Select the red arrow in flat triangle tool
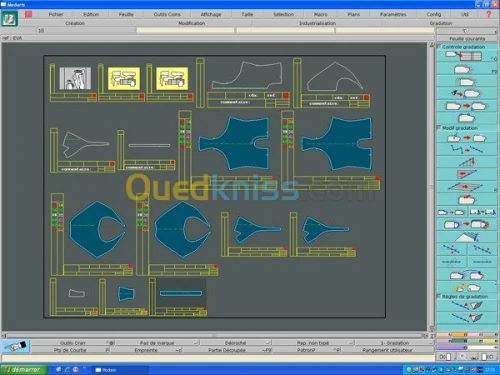This screenshot has width=500, height=375. [466, 174]
